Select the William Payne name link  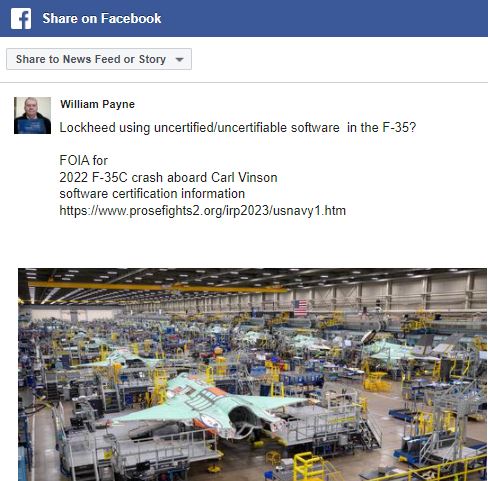[97, 104]
